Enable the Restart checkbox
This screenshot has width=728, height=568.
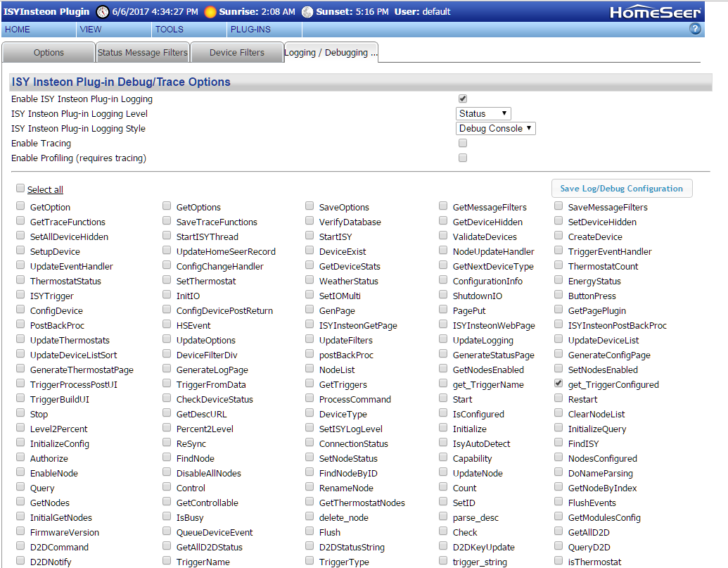tap(558, 398)
